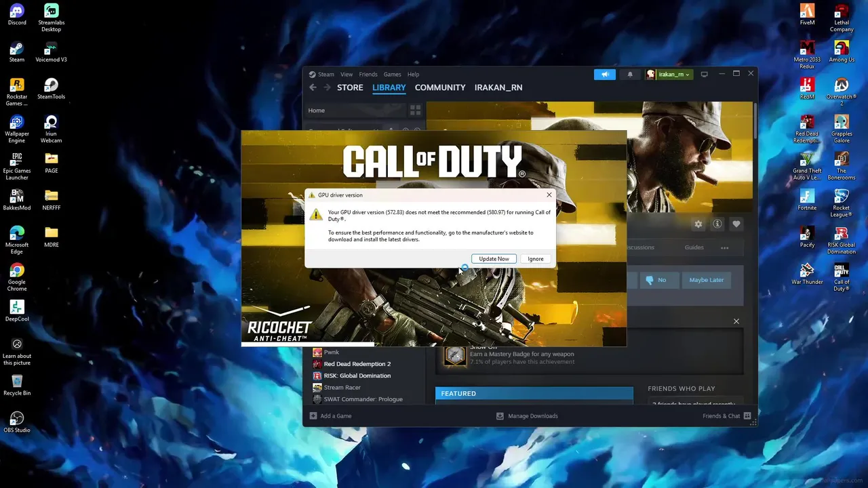The image size is (868, 488).
Task: Show game info icon in Steam
Action: pos(717,224)
